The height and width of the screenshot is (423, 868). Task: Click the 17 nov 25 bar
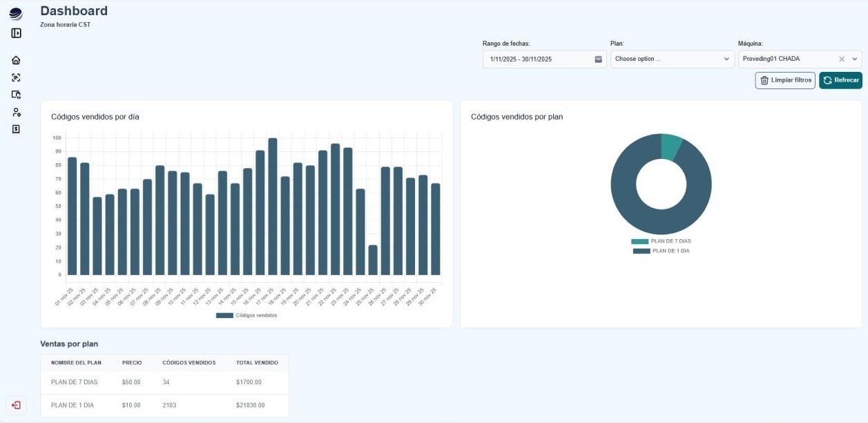[x=273, y=207]
